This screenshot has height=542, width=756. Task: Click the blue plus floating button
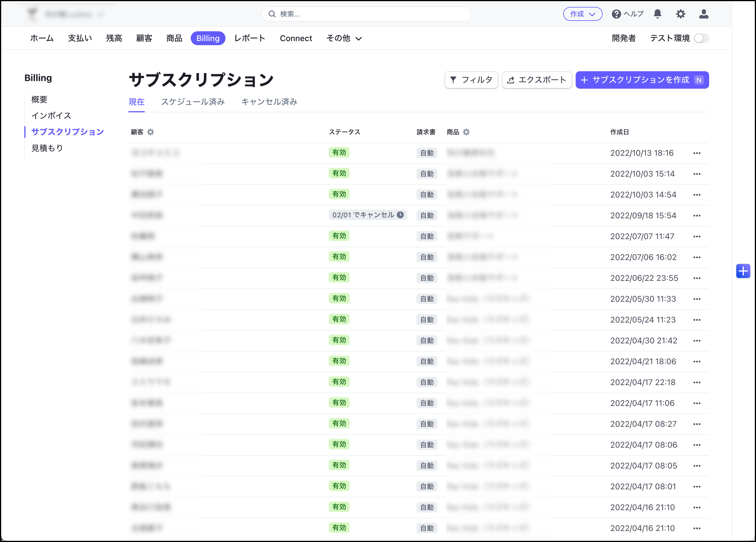[x=743, y=271]
